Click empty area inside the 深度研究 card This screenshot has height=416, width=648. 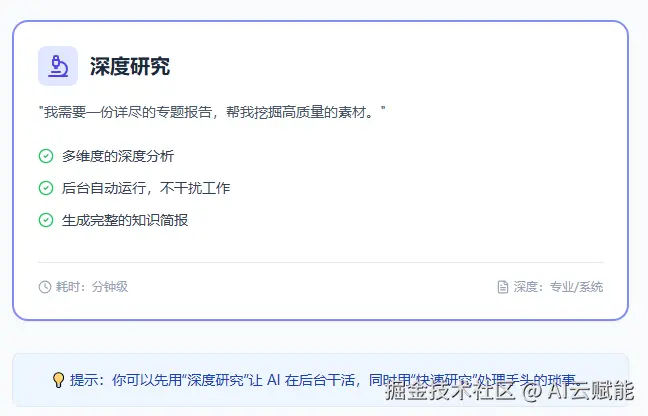(x=413, y=186)
